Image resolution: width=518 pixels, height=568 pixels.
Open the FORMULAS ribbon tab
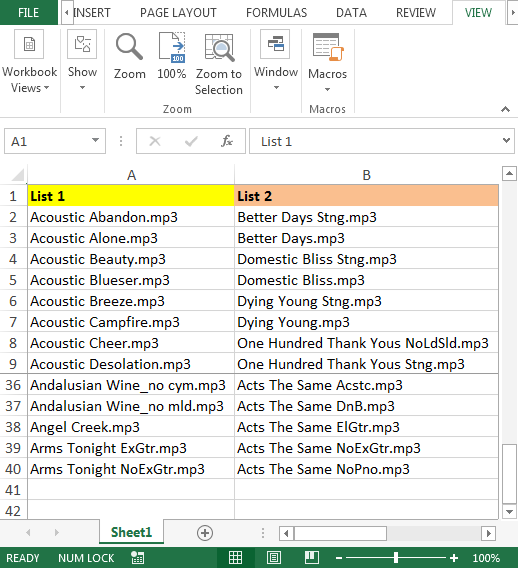point(276,13)
